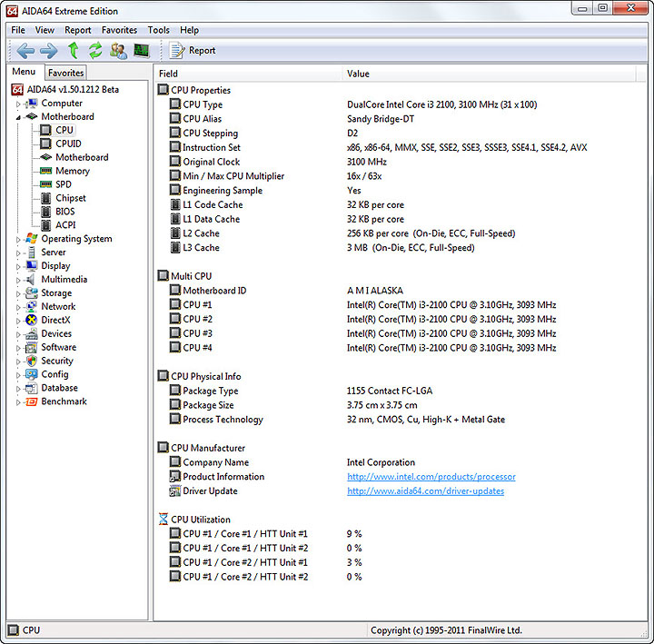Open the aida64.com driver-updates link
This screenshot has height=644, width=654.
(425, 490)
